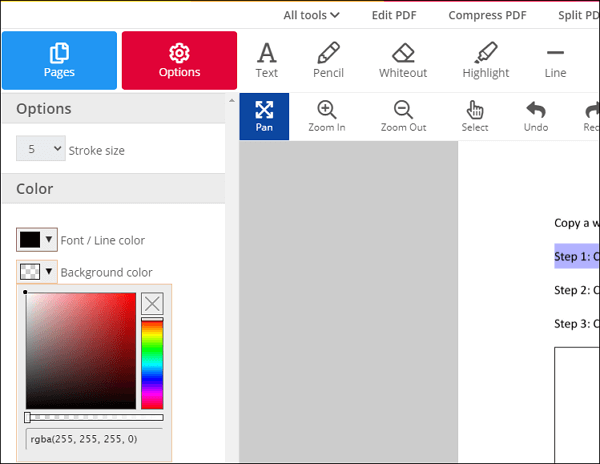Screen dimensions: 600x464
Task: Enable the Pan tool
Action: [264, 116]
